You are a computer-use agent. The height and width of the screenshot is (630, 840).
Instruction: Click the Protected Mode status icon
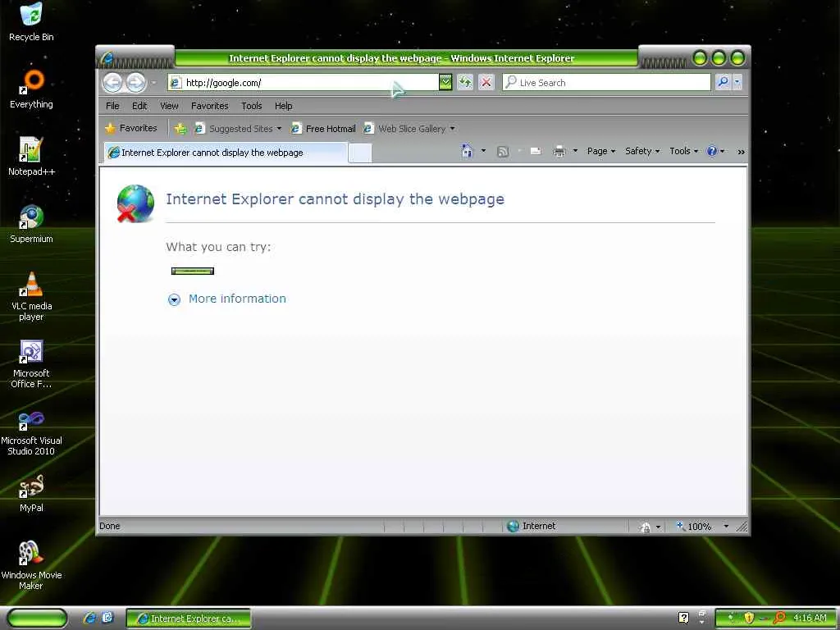645,527
